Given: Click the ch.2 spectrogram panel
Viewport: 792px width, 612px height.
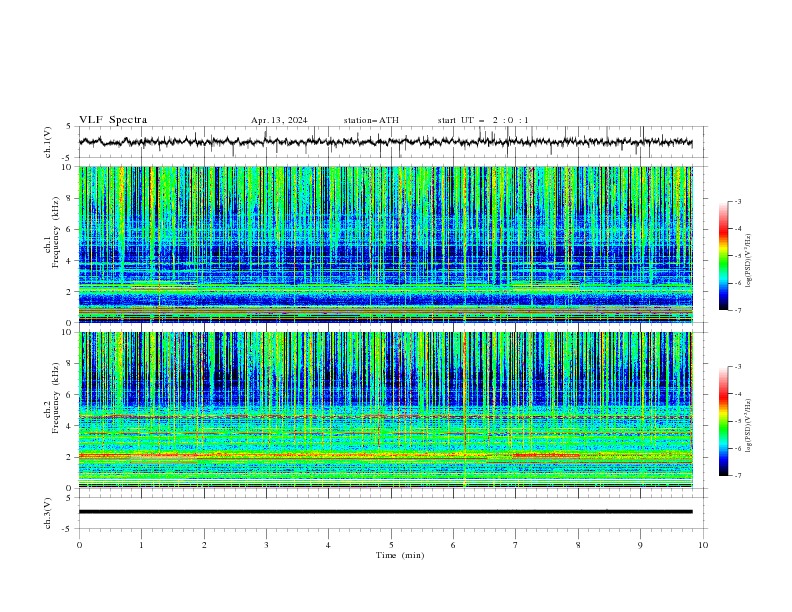Looking at the screenshot, I should pyautogui.click(x=385, y=410).
